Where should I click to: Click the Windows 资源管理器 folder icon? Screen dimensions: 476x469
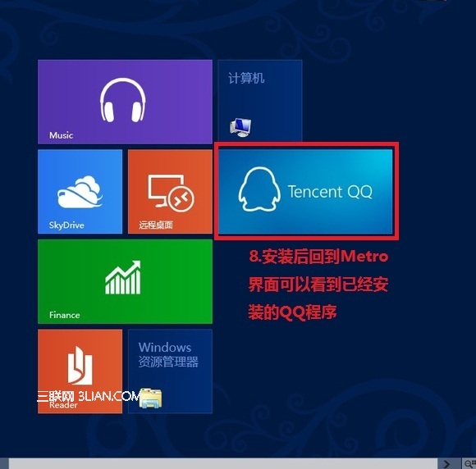(151, 398)
